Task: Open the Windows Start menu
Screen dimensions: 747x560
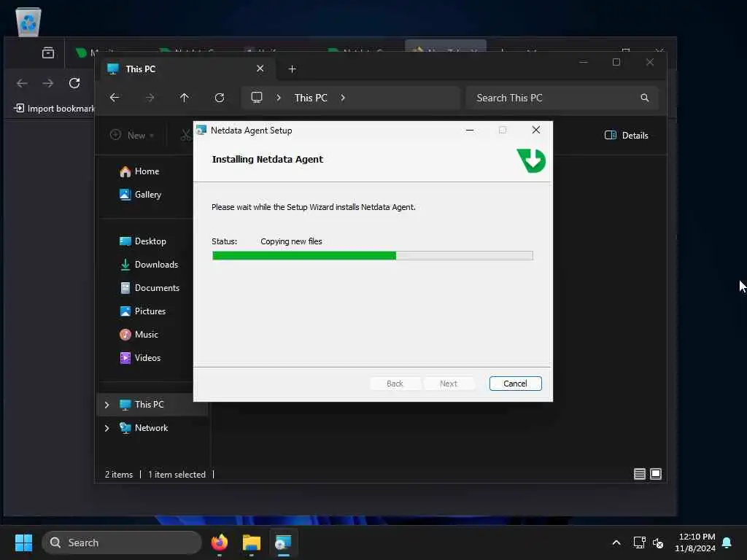Action: point(23,542)
